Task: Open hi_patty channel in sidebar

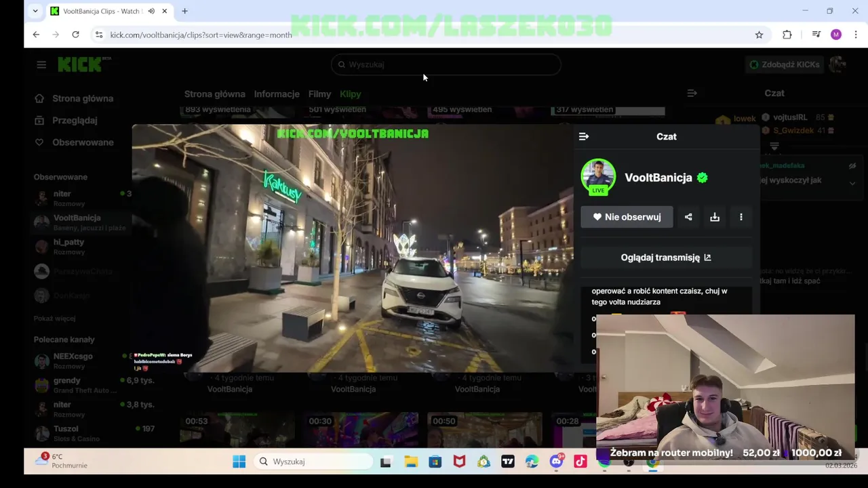Action: click(80, 246)
